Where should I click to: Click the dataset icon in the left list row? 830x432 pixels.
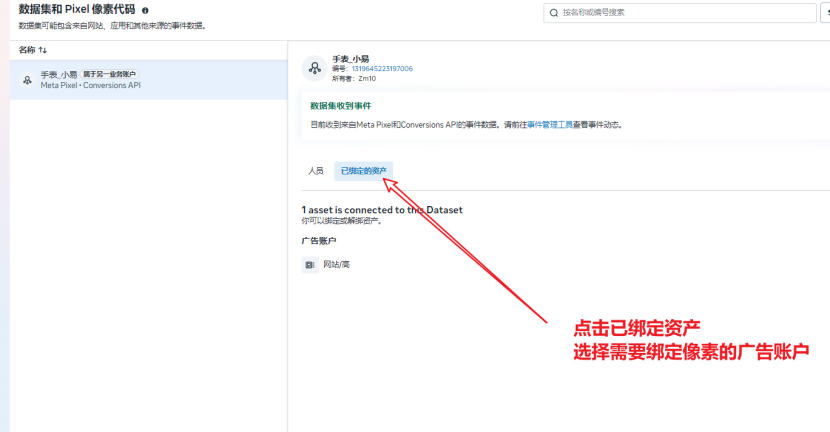27,80
